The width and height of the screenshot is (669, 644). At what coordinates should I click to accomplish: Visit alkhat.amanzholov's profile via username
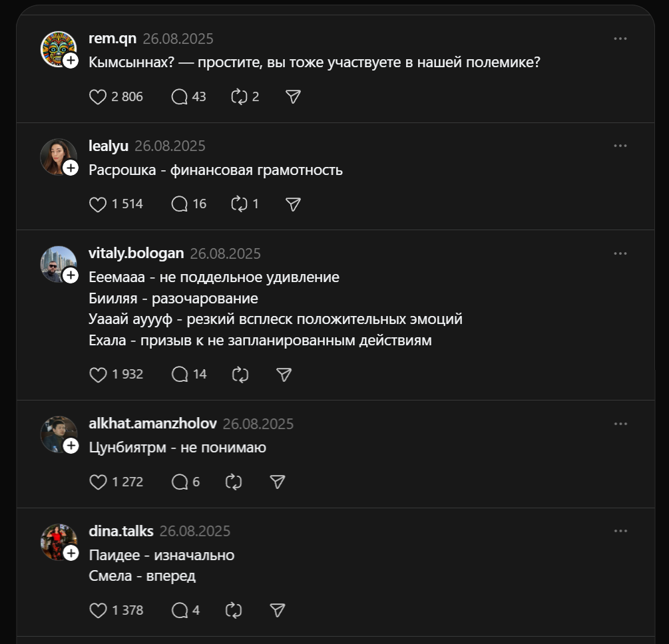pyautogui.click(x=152, y=424)
